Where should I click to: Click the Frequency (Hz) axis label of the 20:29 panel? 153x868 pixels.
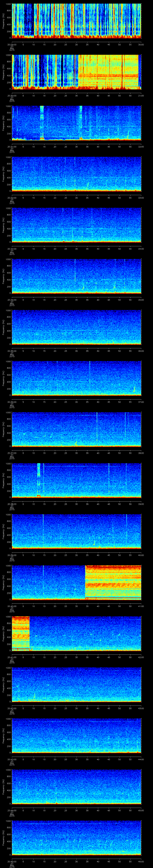pos(4,21)
